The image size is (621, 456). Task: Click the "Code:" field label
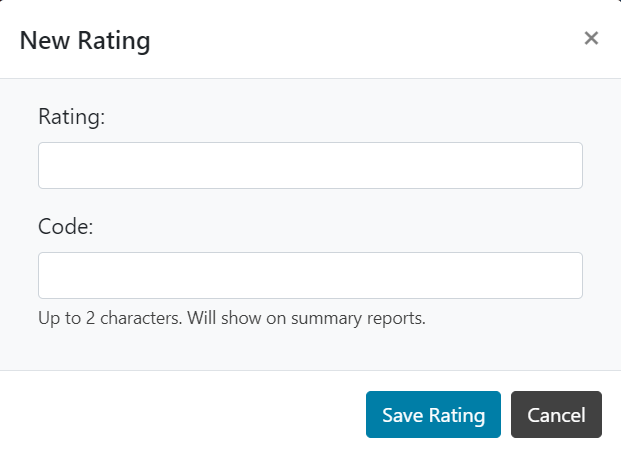pos(66,227)
